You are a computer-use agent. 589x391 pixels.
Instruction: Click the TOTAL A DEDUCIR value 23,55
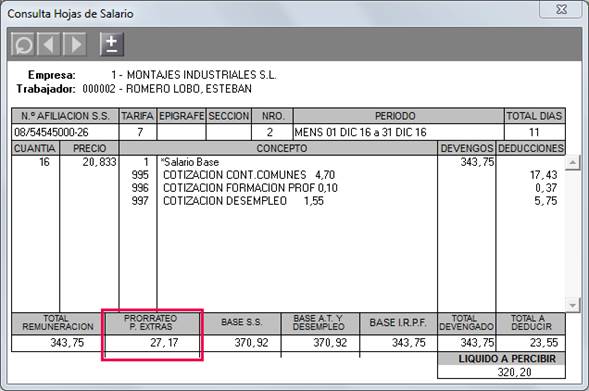(544, 343)
